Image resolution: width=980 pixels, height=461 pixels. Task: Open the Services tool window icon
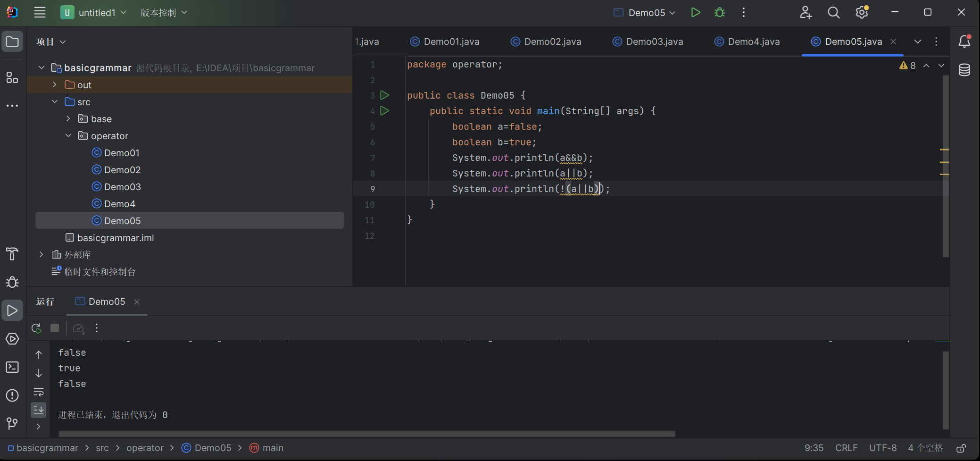pyautogui.click(x=12, y=339)
